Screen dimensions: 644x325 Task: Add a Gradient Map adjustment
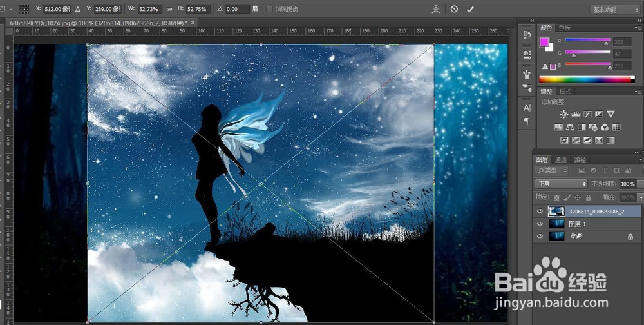point(611,141)
